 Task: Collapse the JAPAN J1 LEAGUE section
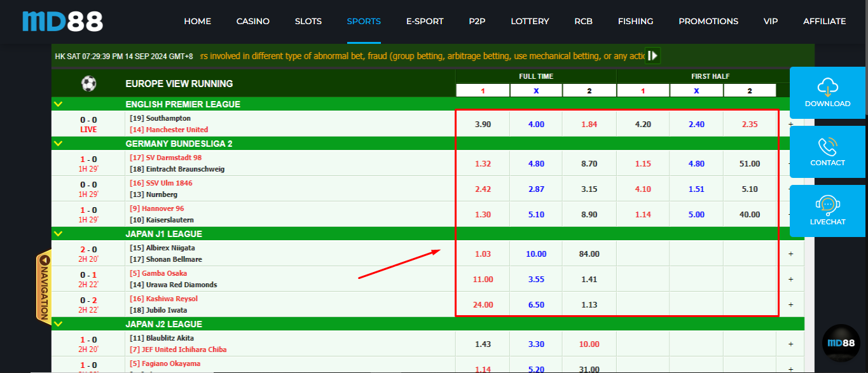point(59,234)
